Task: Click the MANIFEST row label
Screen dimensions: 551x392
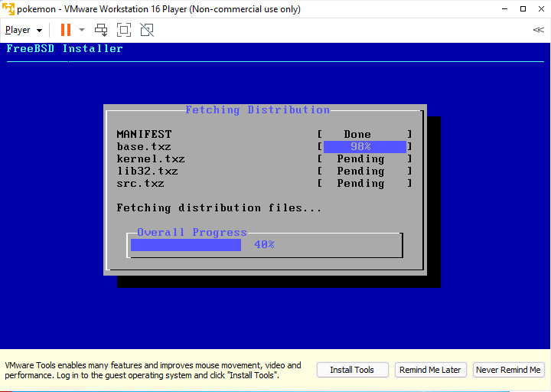Action: coord(144,134)
